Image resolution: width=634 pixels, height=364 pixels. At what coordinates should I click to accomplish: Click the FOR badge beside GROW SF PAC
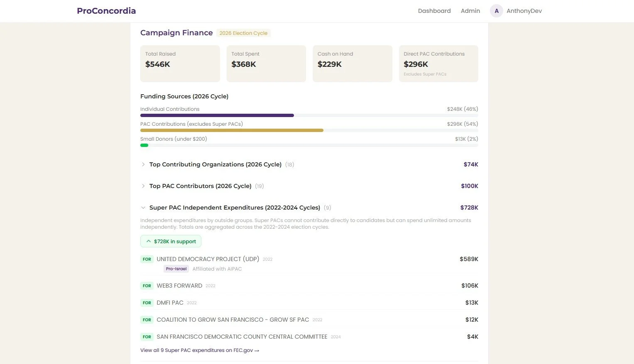click(x=147, y=320)
